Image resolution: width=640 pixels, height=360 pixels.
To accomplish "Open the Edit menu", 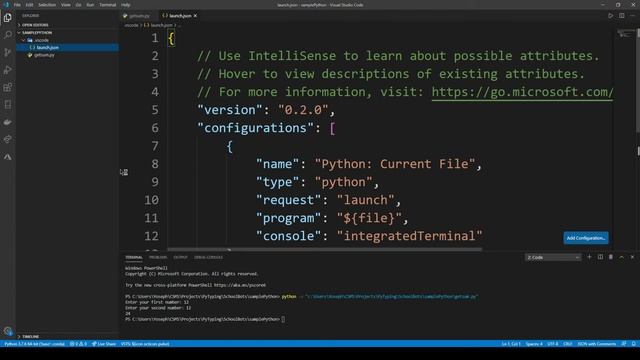I will pos(29,5).
